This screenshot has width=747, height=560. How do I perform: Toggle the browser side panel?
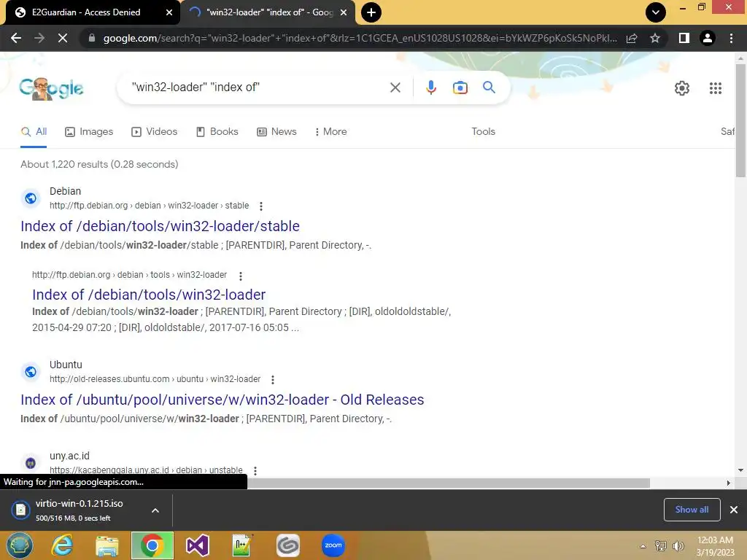click(x=684, y=38)
